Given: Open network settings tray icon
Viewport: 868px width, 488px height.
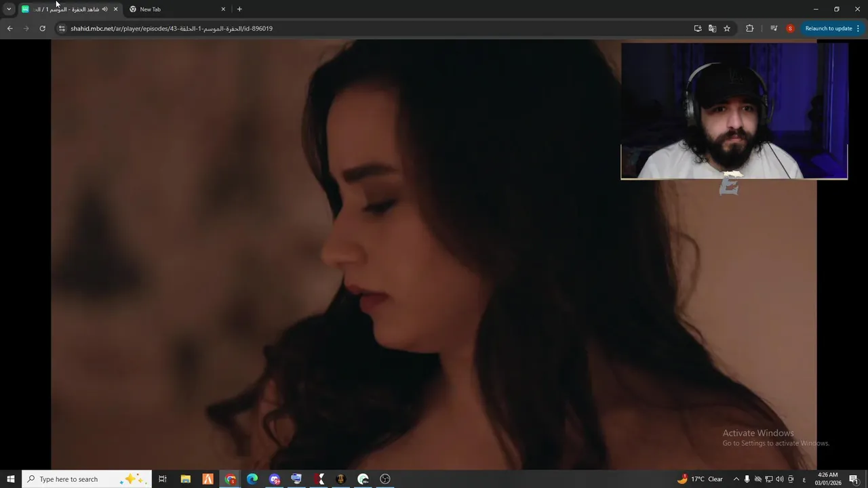Looking at the screenshot, I should click(769, 479).
